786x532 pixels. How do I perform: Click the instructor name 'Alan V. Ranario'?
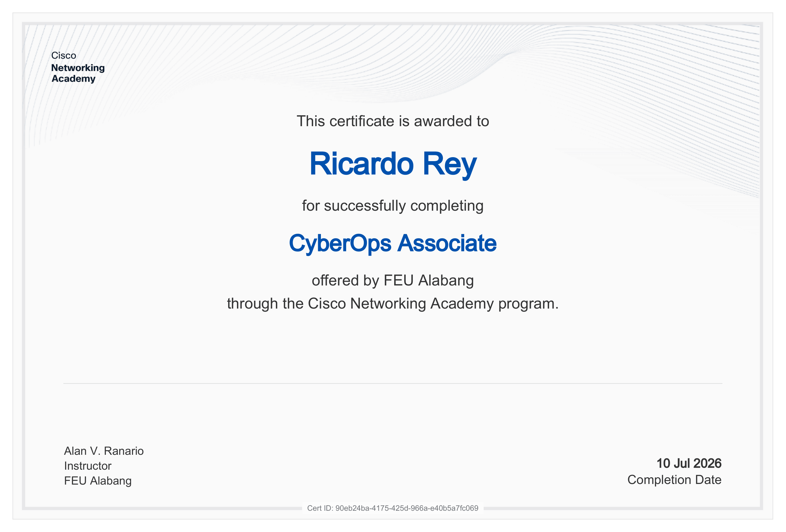(x=104, y=451)
